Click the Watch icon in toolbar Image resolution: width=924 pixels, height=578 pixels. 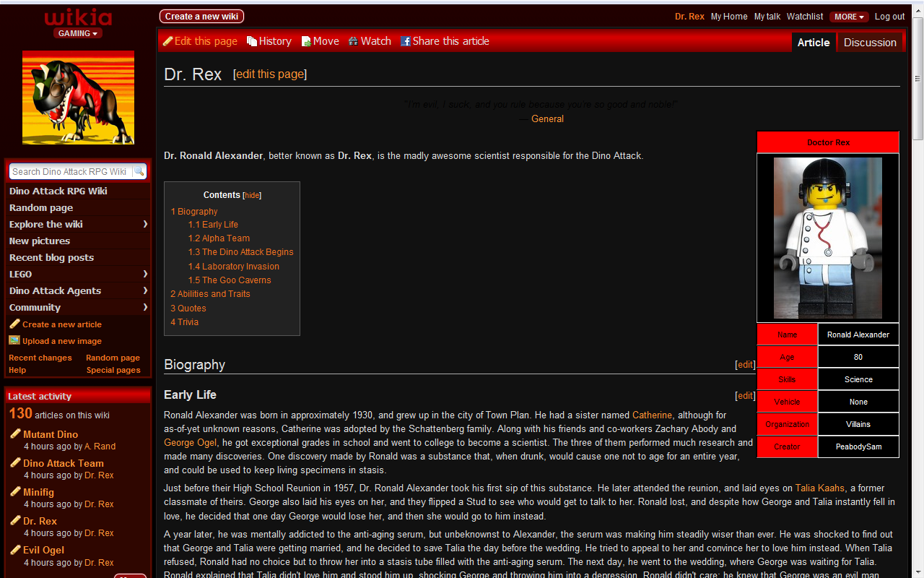coord(353,41)
